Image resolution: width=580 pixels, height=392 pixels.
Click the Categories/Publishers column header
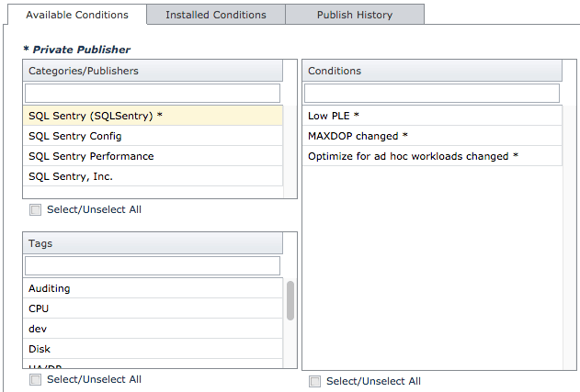[x=153, y=71]
